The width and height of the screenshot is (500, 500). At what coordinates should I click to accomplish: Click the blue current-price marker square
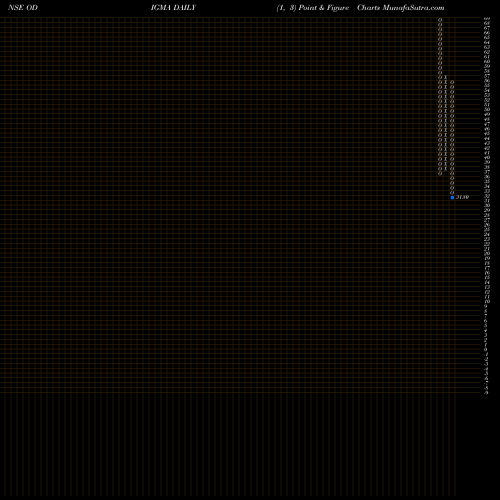(x=452, y=197)
